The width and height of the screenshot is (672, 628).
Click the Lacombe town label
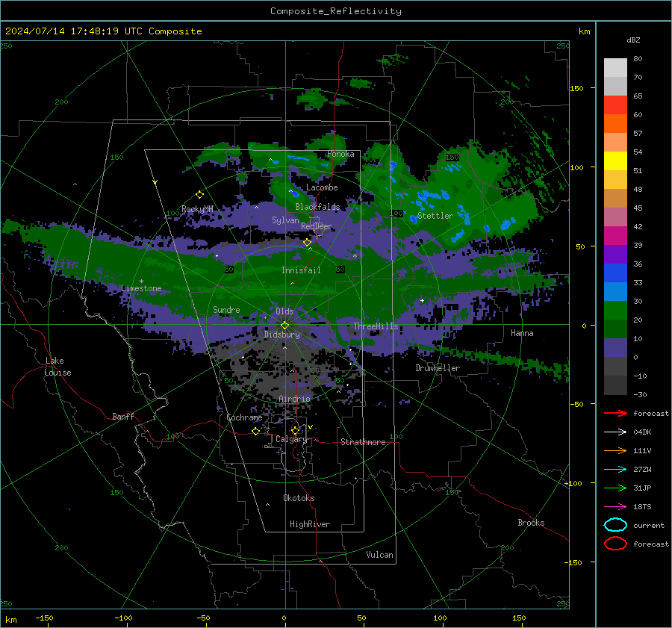point(322,187)
